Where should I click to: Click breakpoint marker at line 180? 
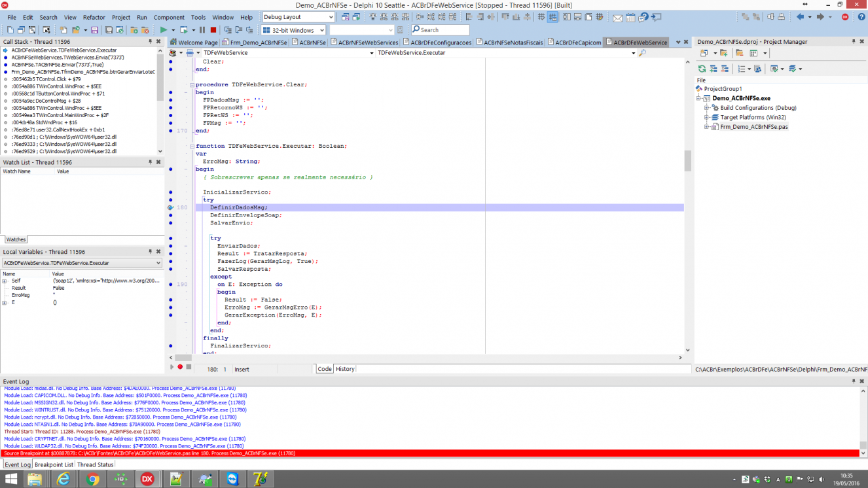coord(171,207)
